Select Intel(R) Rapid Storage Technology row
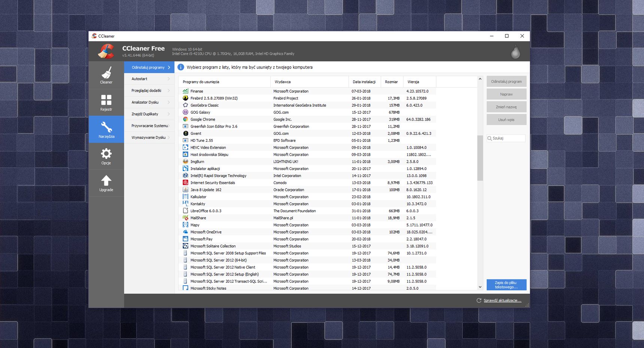 coord(307,175)
